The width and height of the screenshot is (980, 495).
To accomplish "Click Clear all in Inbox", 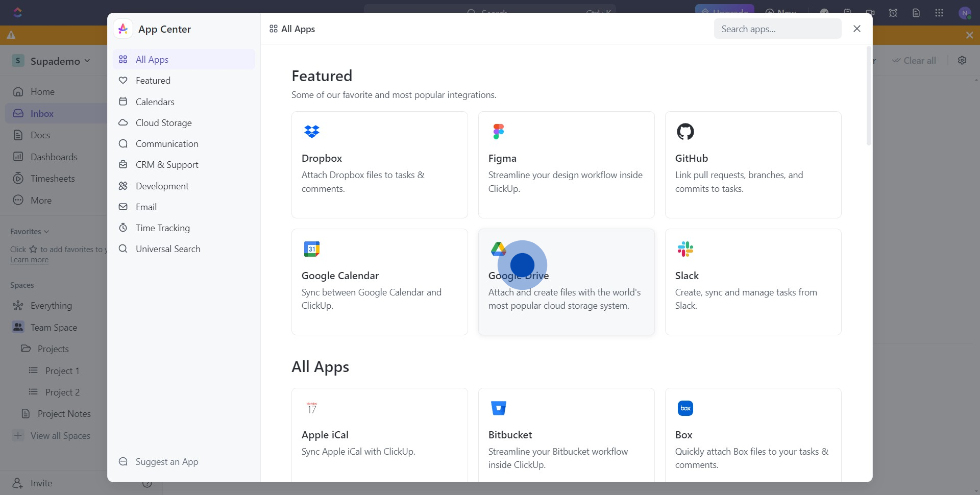I will (x=914, y=60).
